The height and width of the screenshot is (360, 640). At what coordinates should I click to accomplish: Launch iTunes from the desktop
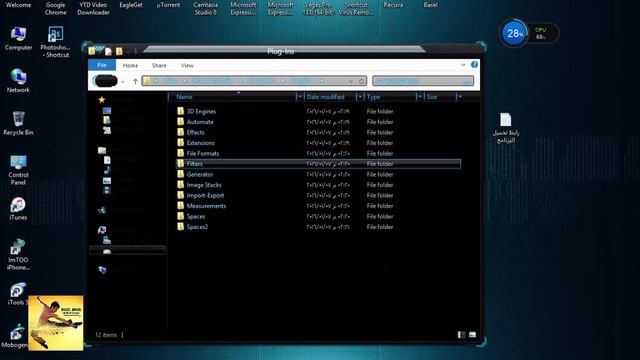click(x=18, y=209)
